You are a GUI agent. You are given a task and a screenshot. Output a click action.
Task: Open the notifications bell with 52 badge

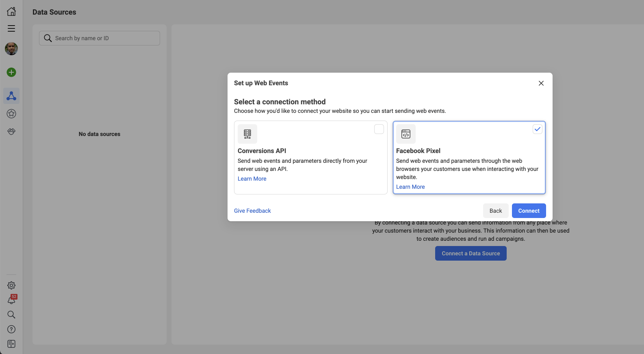11,300
